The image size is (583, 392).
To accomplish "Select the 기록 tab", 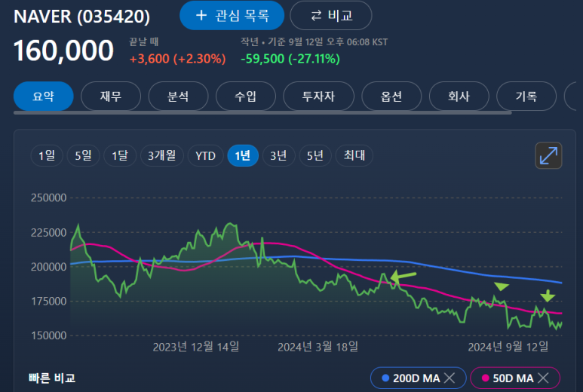I will [526, 96].
